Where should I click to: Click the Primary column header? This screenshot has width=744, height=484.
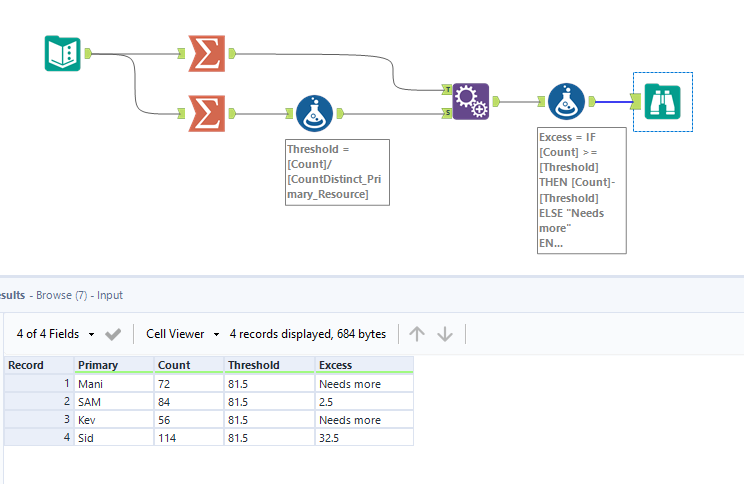click(98, 365)
